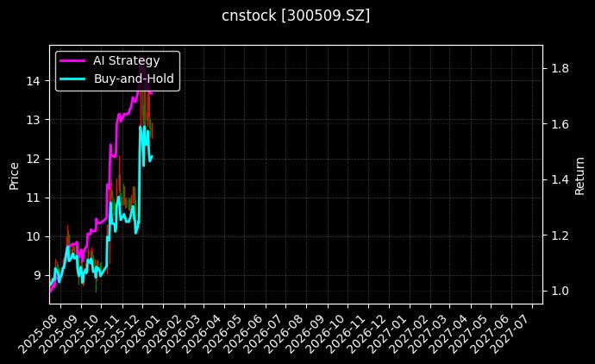Screen dimensions: 595x364
Task: Click the 2026-09 date tick label
Action: point(307,333)
